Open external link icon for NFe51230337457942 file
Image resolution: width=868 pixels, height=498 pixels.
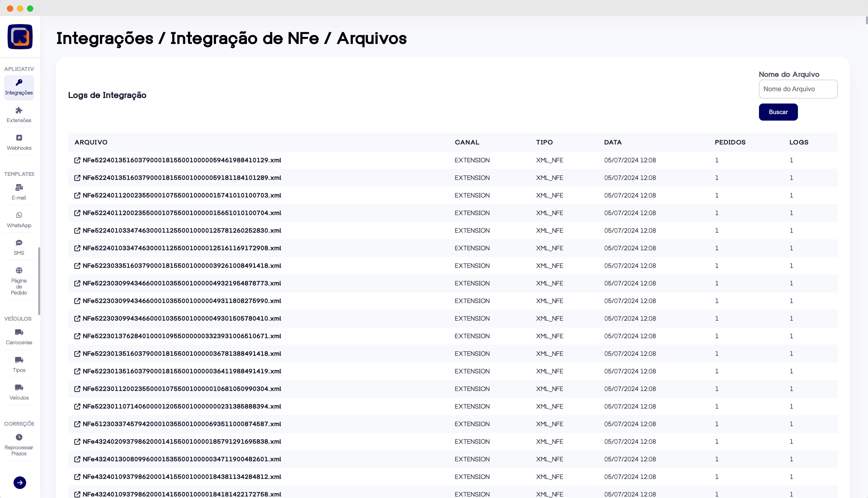click(77, 424)
